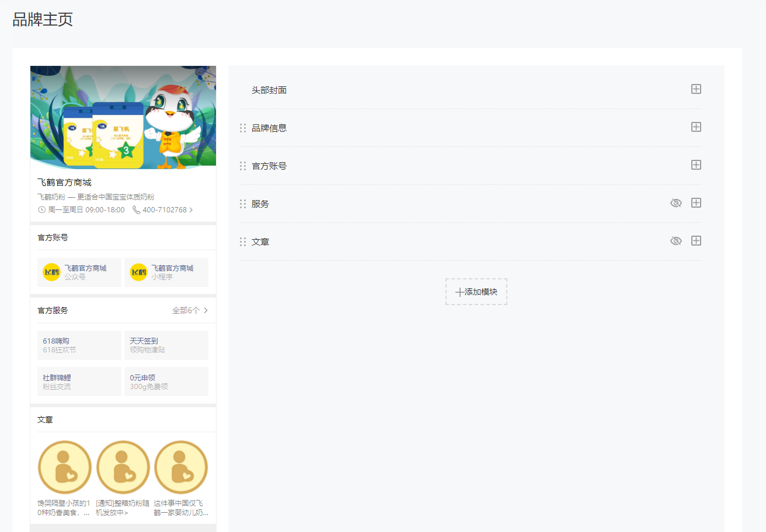Viewport: 766px width, 532px height.
Task: Click the 添加模块 button
Action: click(476, 292)
